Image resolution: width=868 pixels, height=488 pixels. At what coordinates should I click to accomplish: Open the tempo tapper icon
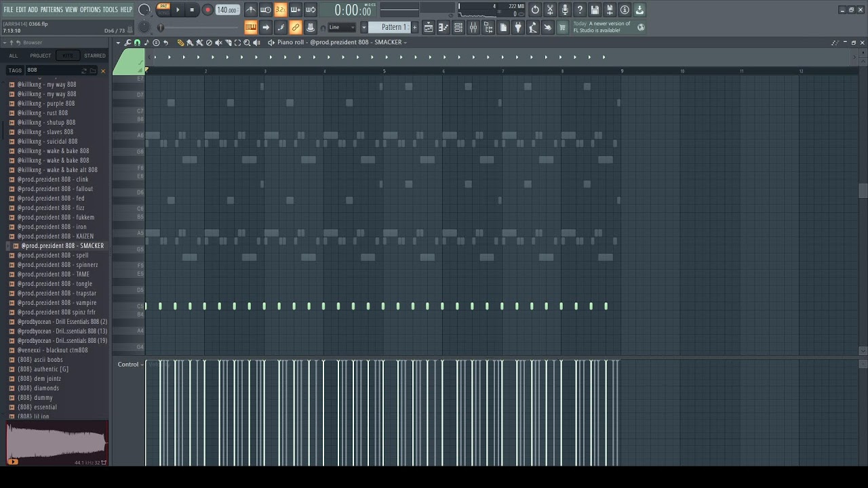click(533, 27)
